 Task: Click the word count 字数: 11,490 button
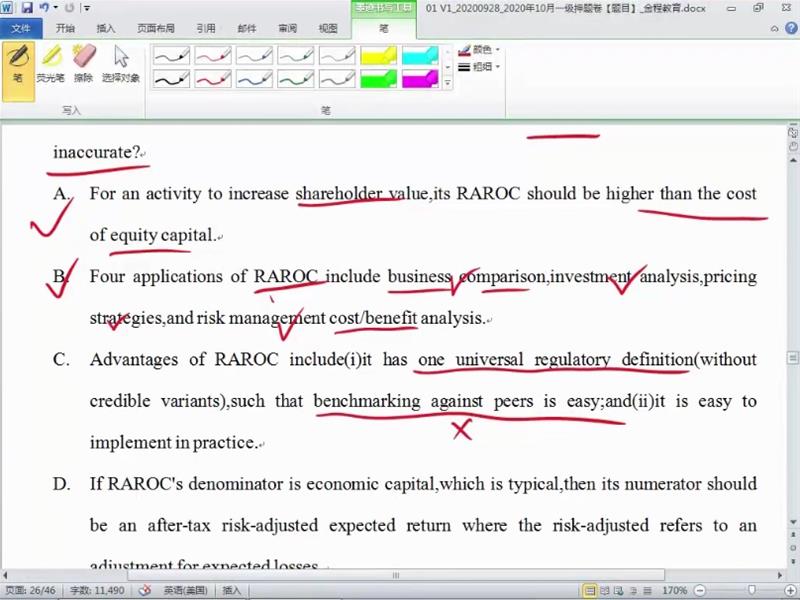(96, 591)
